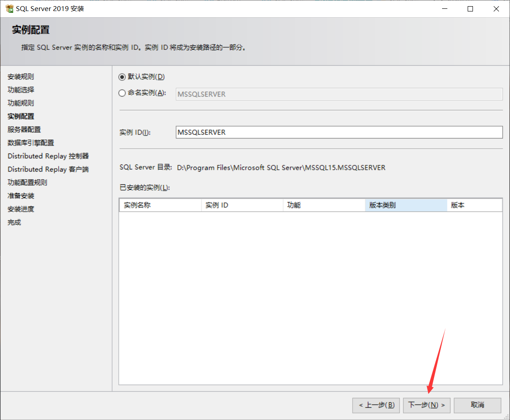This screenshot has height=420, width=510.
Task: Sort by 功能 column header
Action: tap(324, 205)
